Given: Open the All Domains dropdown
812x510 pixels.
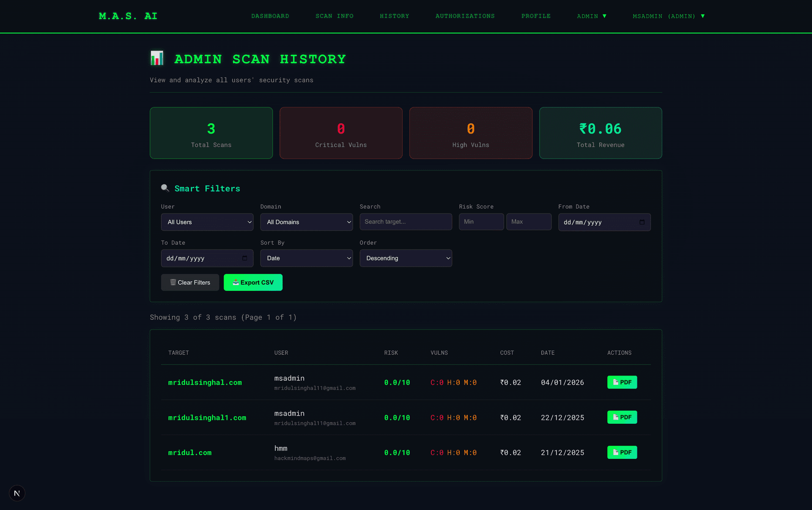Looking at the screenshot, I should (x=306, y=222).
